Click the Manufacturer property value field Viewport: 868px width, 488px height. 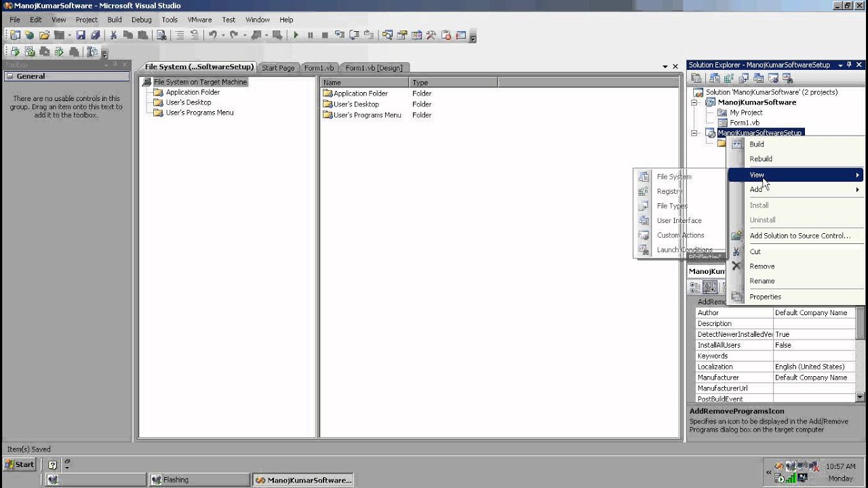pyautogui.click(x=814, y=378)
